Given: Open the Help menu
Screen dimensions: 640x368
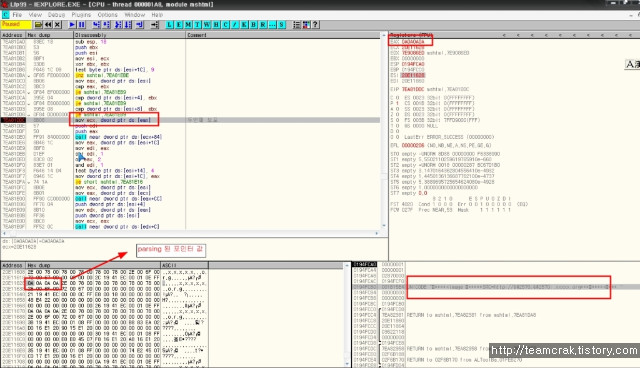Looking at the screenshot, I should (x=157, y=15).
